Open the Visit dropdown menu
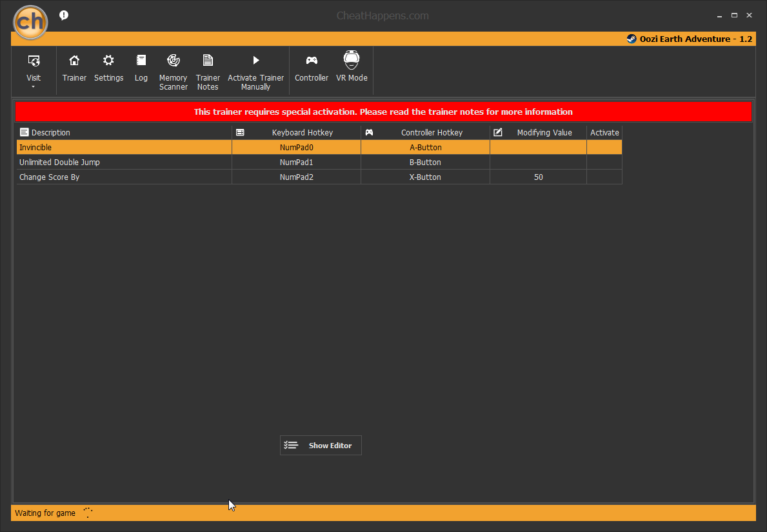Image resolution: width=767 pixels, height=532 pixels. pos(34,70)
